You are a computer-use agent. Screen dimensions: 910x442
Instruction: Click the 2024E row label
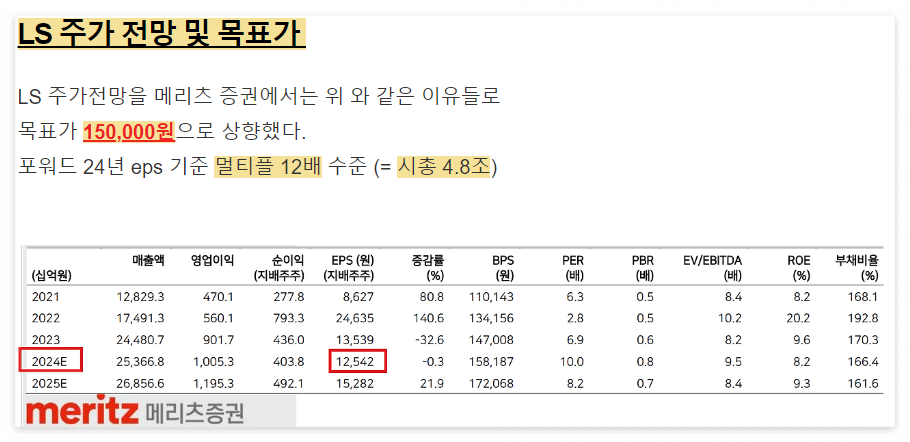click(x=50, y=362)
